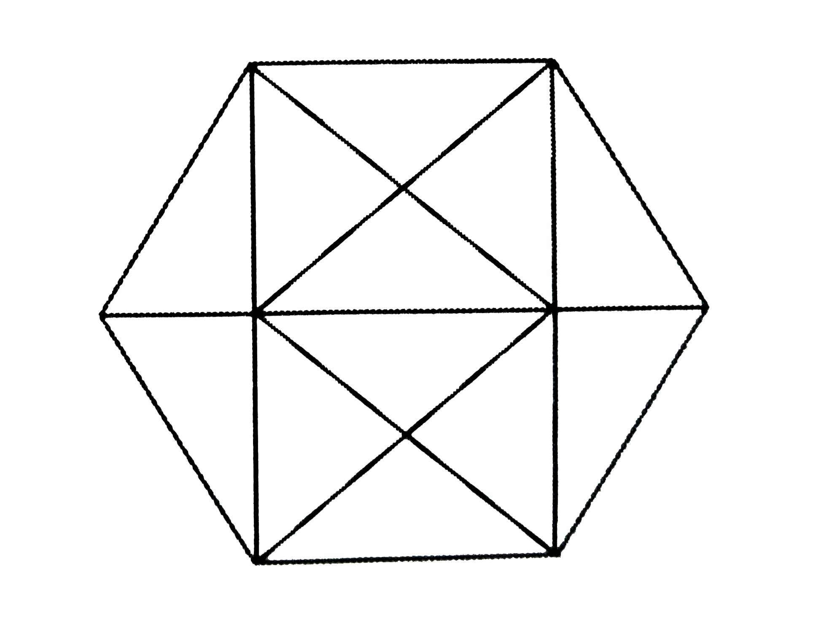Click the upper diagonal crossing point
Screen dimensions: 840x622
coord(404,188)
